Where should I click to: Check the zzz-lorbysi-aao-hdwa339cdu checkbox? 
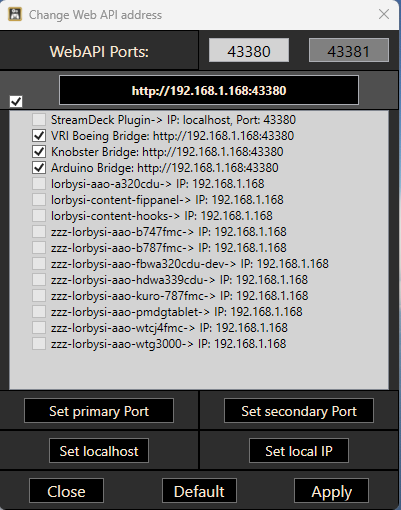[39, 280]
